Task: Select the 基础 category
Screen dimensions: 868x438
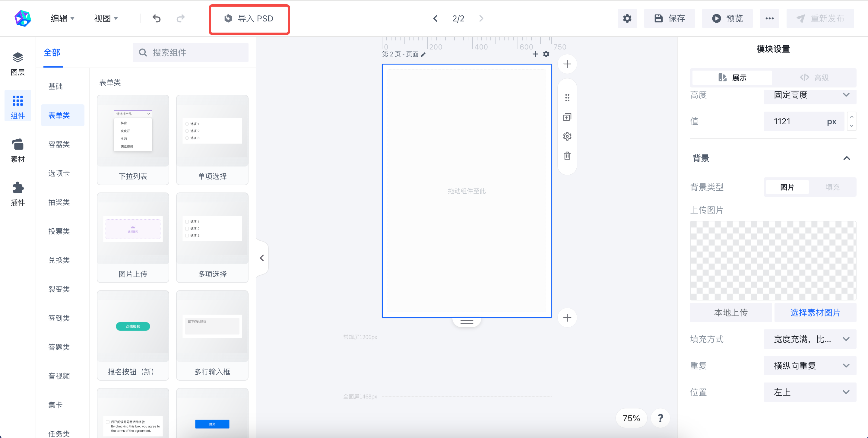Action: pyautogui.click(x=55, y=86)
